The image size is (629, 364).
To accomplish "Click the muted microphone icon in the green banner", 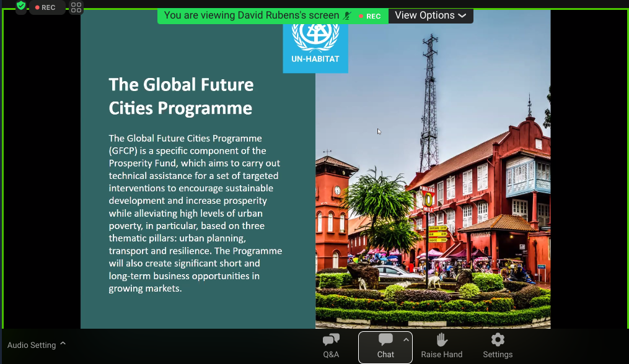I will pos(347,15).
